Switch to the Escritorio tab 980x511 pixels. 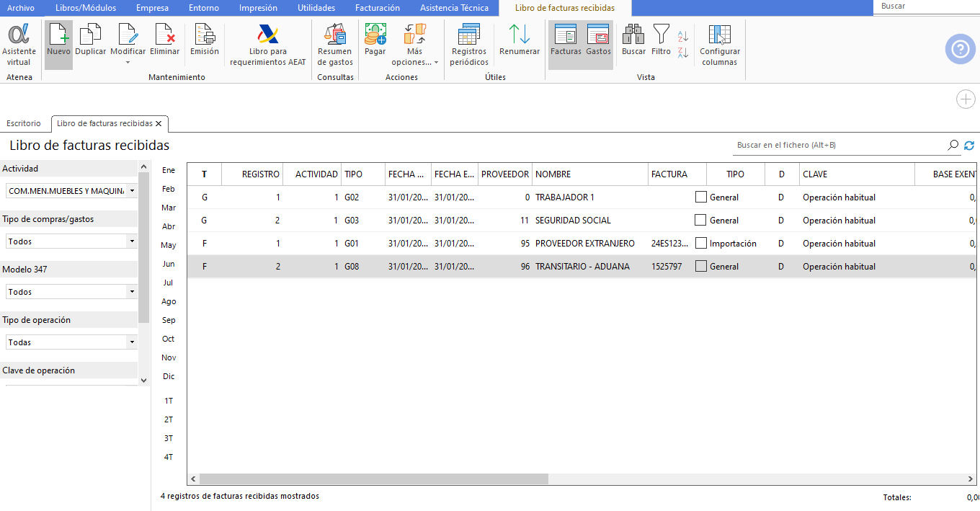tap(24, 123)
